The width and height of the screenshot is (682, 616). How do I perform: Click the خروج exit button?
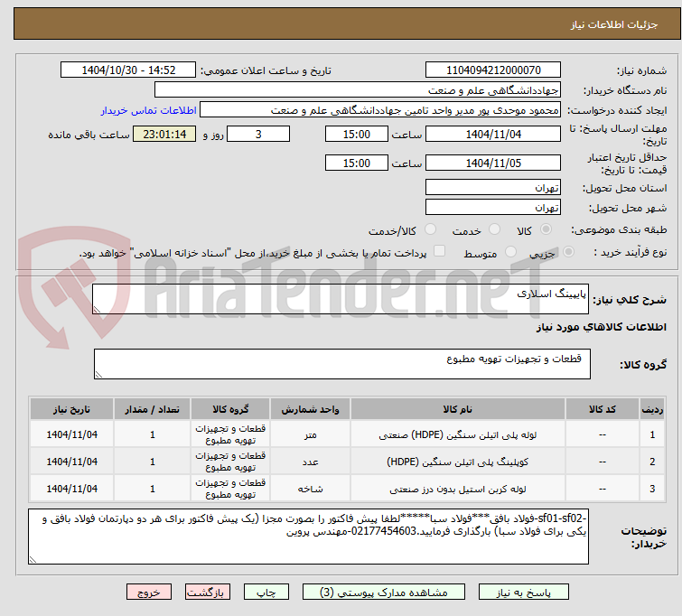pos(149,593)
